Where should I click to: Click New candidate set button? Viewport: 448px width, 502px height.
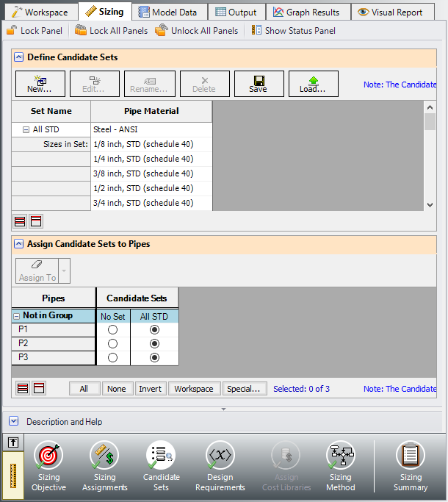(40, 84)
